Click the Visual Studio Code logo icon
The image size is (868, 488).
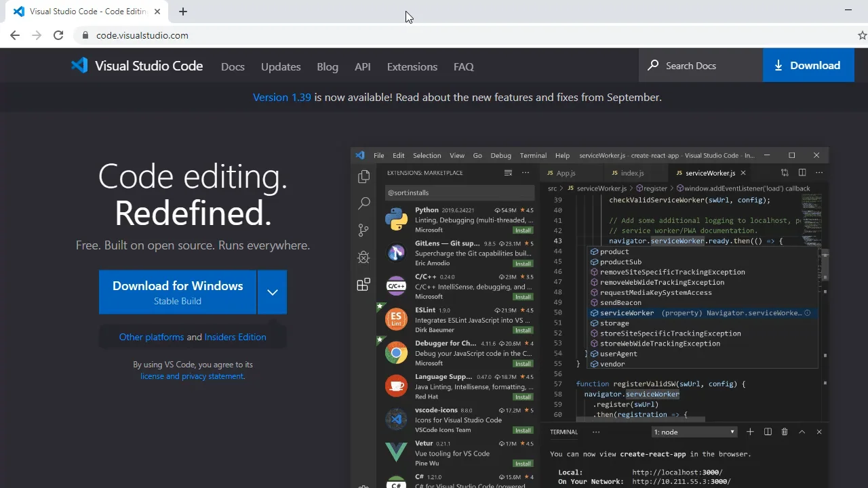click(79, 66)
